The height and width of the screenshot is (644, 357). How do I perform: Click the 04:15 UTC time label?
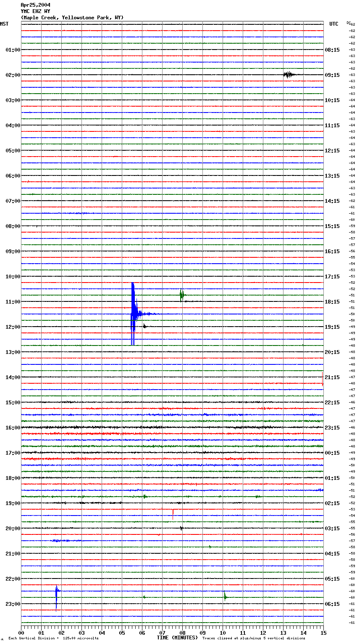(x=332, y=554)
